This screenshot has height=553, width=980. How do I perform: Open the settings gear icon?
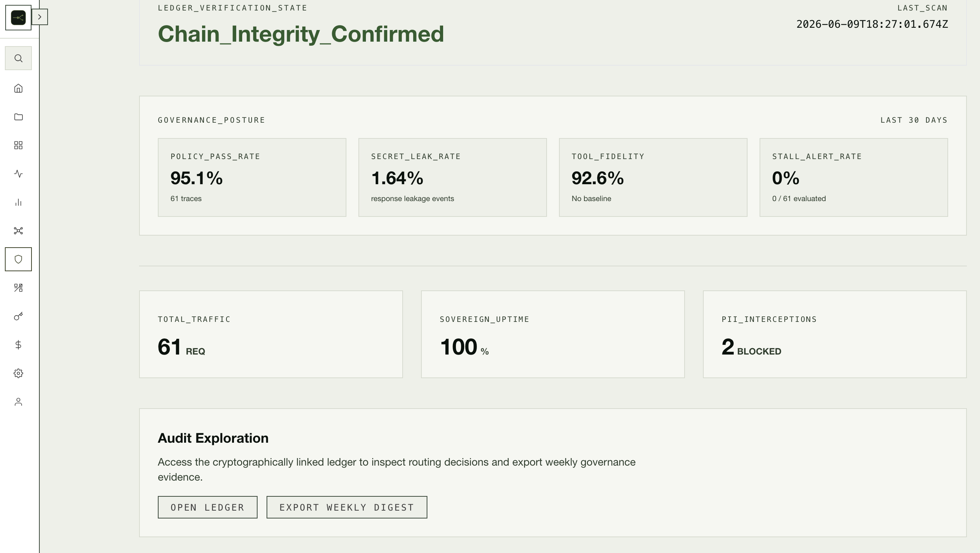click(18, 373)
